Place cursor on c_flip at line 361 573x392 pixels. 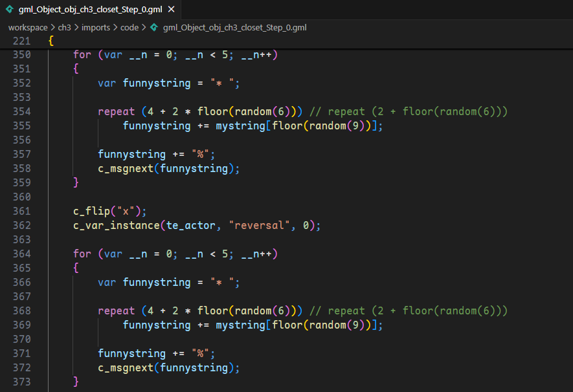click(92, 212)
